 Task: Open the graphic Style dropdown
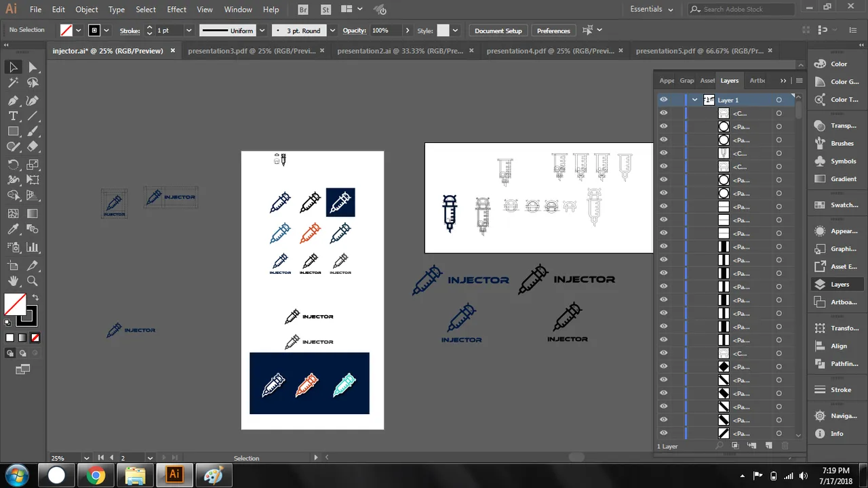coord(456,30)
